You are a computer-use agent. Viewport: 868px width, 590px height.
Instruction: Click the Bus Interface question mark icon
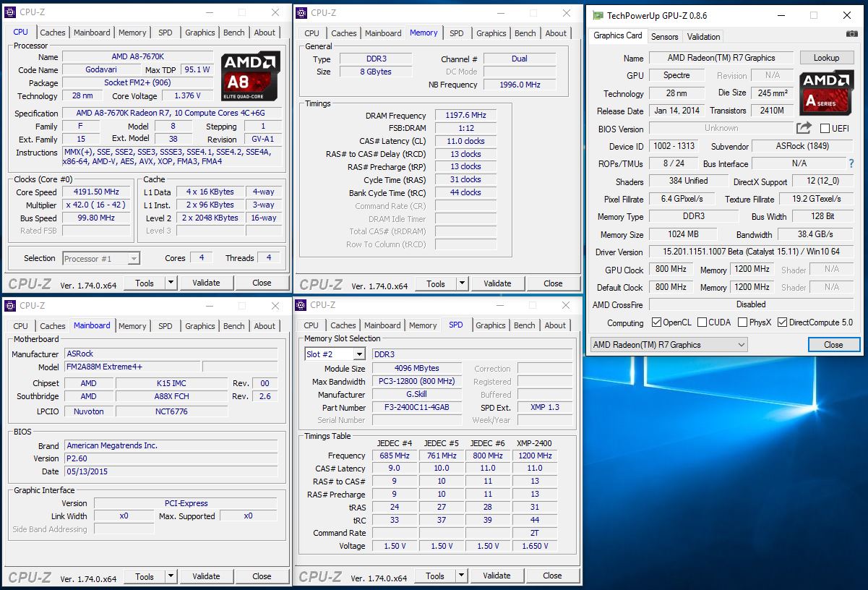tap(851, 163)
